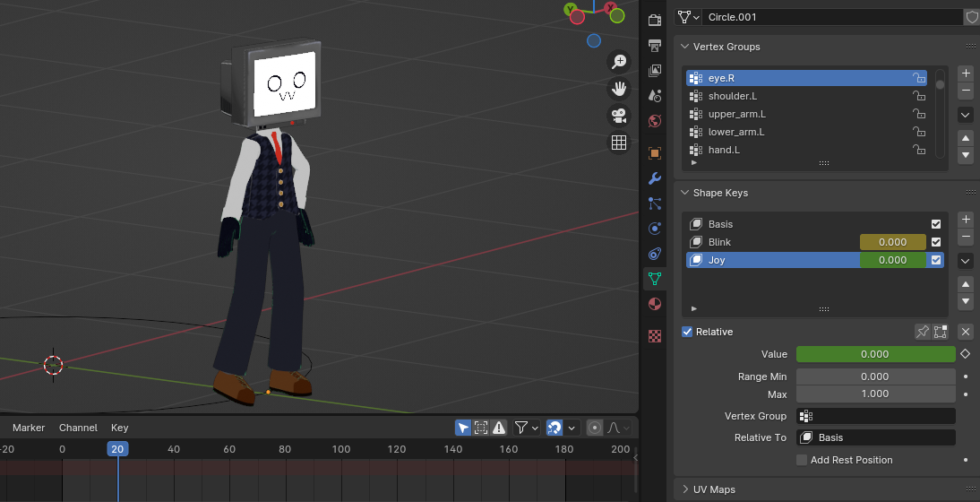Image resolution: width=980 pixels, height=502 pixels.
Task: Move shape key down in list
Action: click(x=966, y=301)
